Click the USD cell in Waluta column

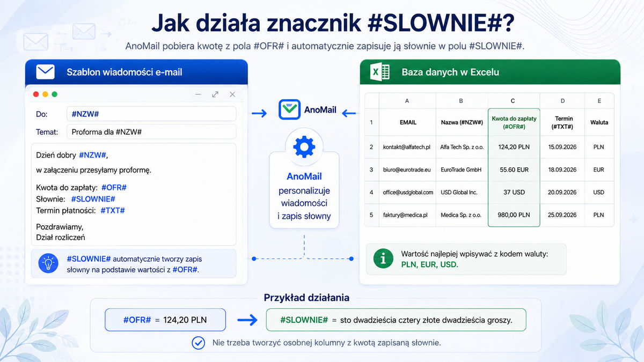(599, 192)
